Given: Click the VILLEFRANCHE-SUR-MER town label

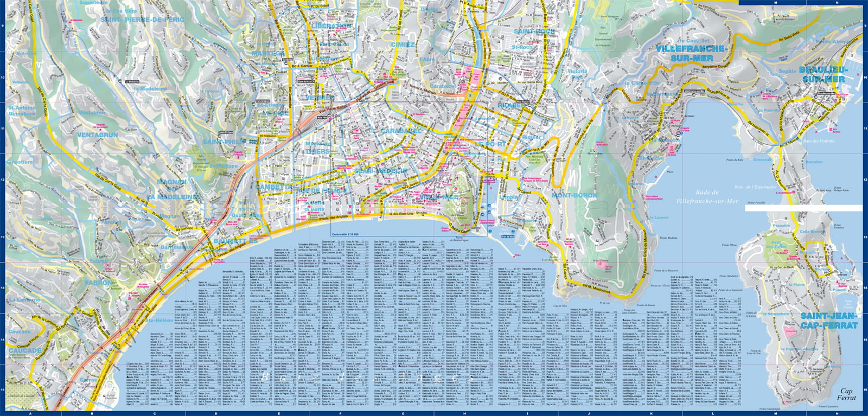Looking at the screenshot, I should pos(691,53).
